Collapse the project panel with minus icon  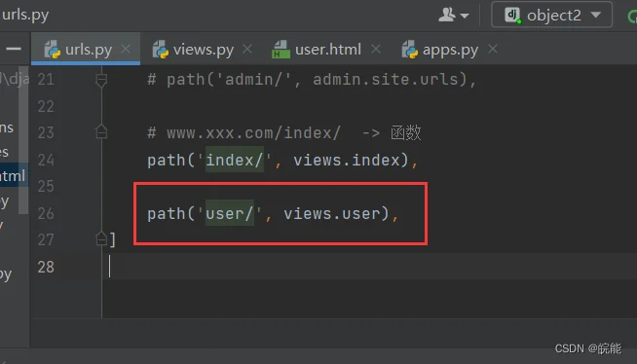click(14, 49)
